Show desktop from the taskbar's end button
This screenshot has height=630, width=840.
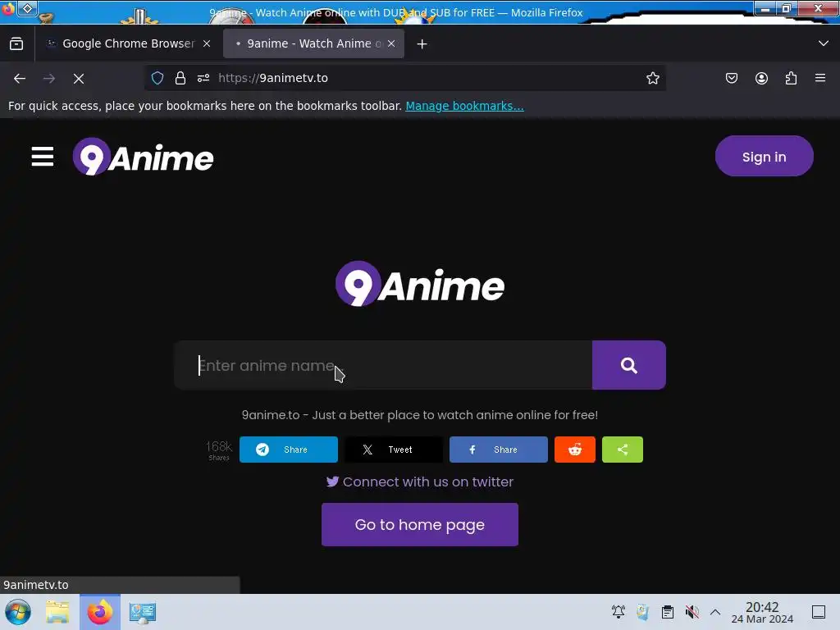[x=819, y=611]
